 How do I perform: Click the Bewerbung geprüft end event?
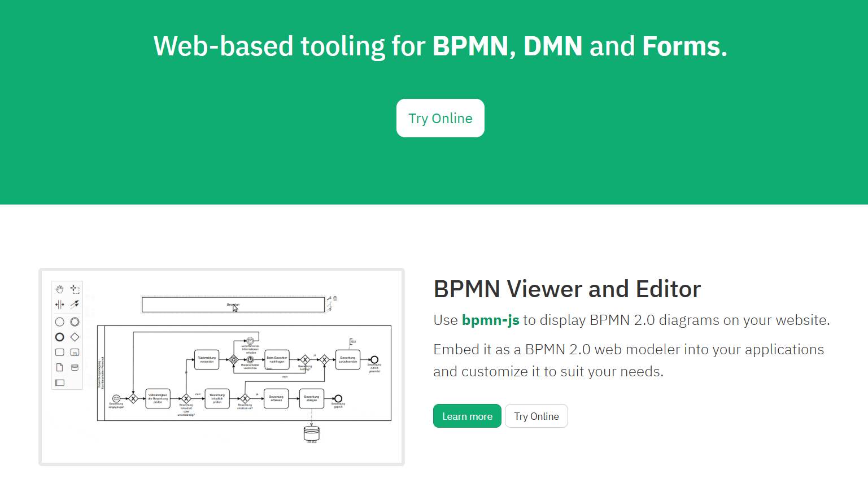coord(338,398)
